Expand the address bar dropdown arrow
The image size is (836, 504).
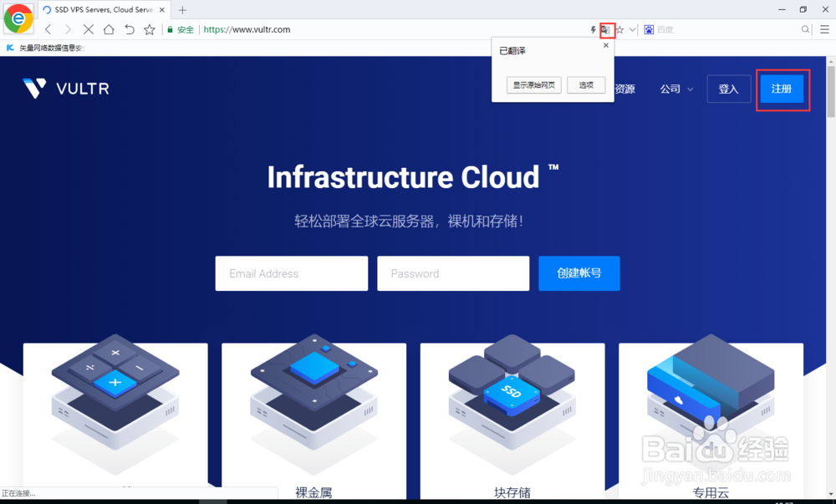click(x=632, y=30)
